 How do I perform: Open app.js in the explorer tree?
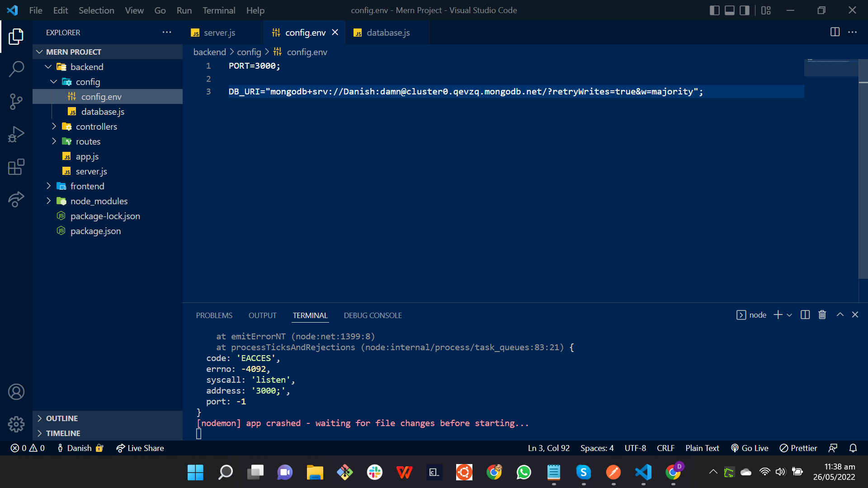108,156
